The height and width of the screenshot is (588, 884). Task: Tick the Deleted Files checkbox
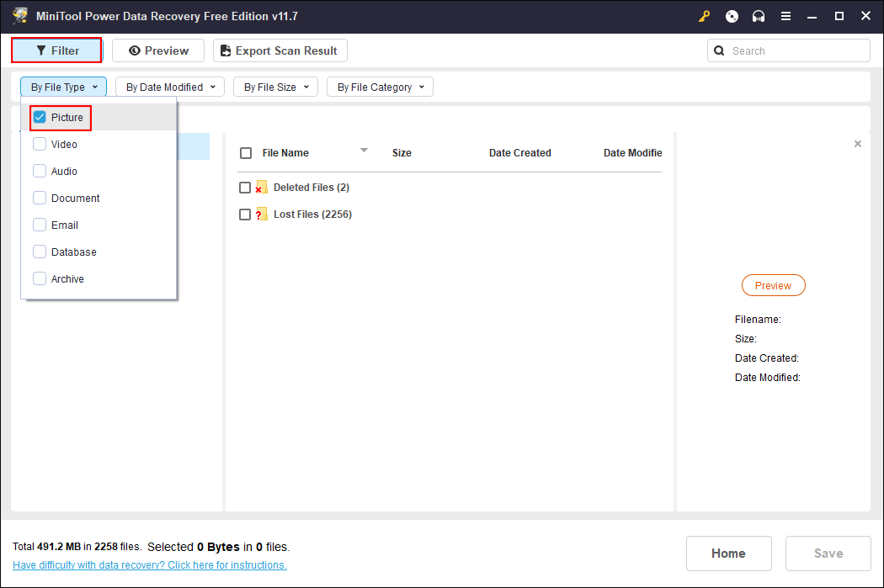point(245,188)
